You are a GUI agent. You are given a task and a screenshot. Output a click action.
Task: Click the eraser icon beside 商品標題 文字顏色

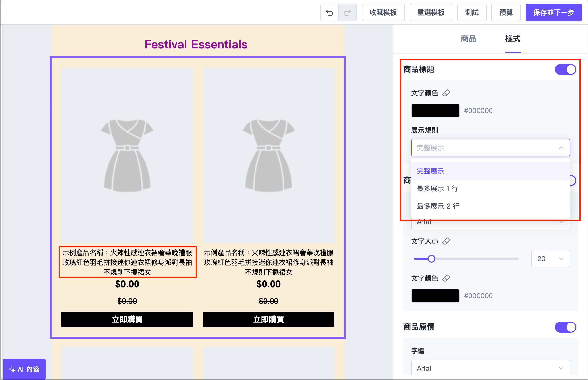(447, 93)
